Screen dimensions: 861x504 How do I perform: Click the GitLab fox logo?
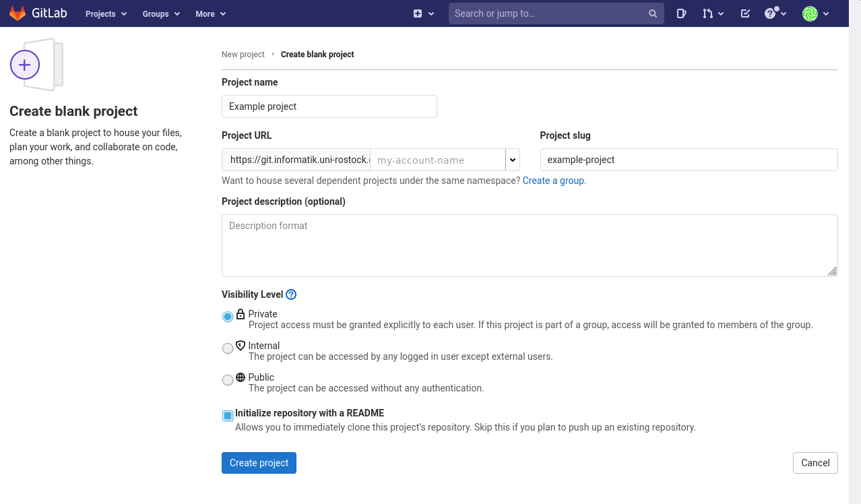18,13
